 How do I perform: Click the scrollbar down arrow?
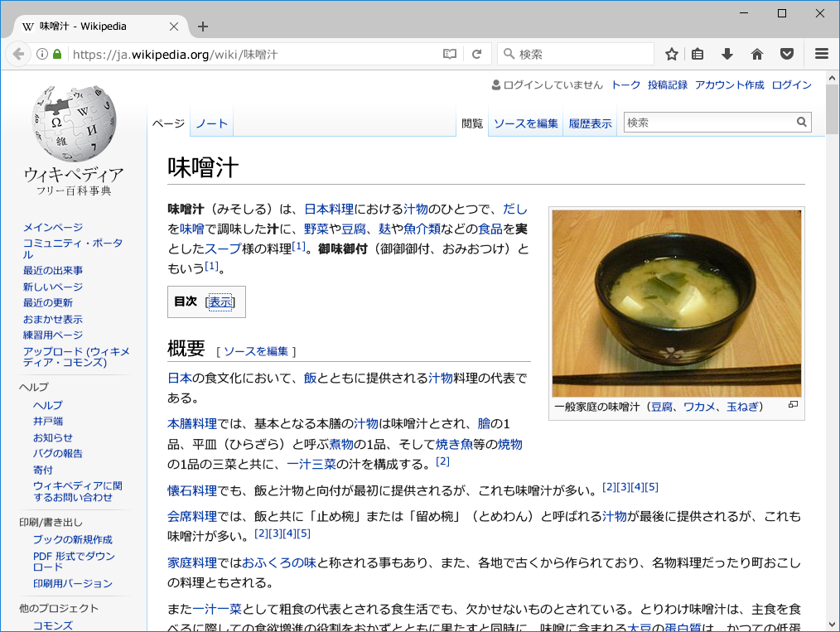[832, 625]
